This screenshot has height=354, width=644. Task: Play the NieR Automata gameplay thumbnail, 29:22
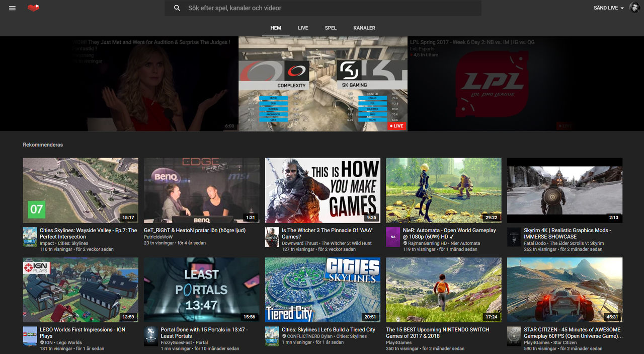(x=444, y=190)
